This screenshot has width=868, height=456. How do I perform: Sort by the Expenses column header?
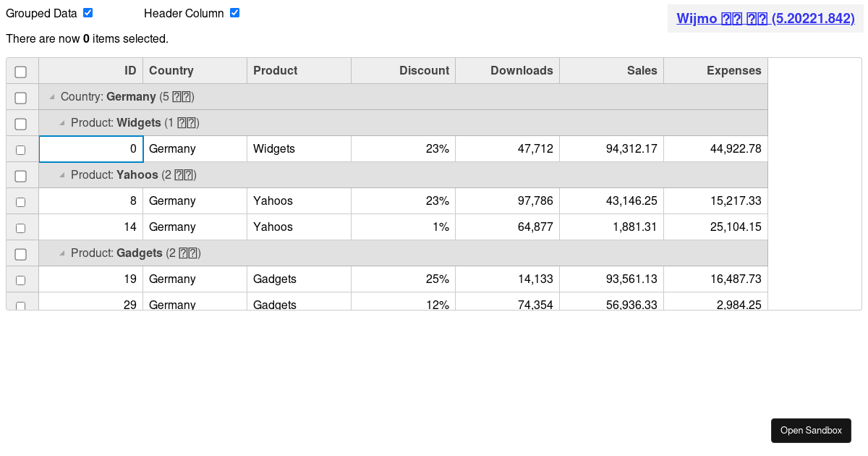715,71
